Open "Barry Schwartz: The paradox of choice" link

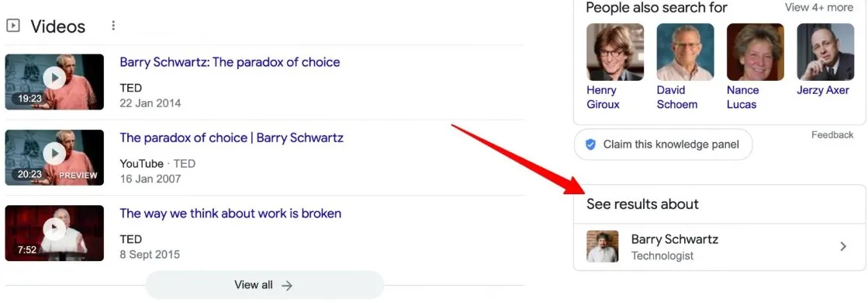[x=230, y=62]
